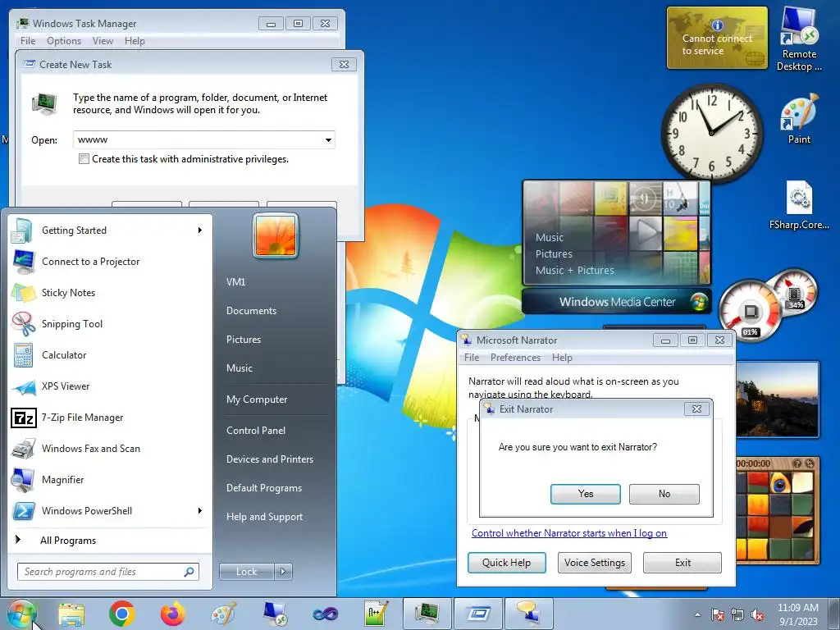Click the volume muted tray icon
Screen dimensions: 840x630
[x=757, y=615]
